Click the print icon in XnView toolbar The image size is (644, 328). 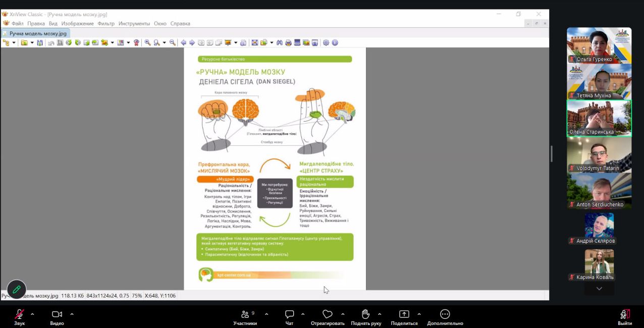coord(288,43)
